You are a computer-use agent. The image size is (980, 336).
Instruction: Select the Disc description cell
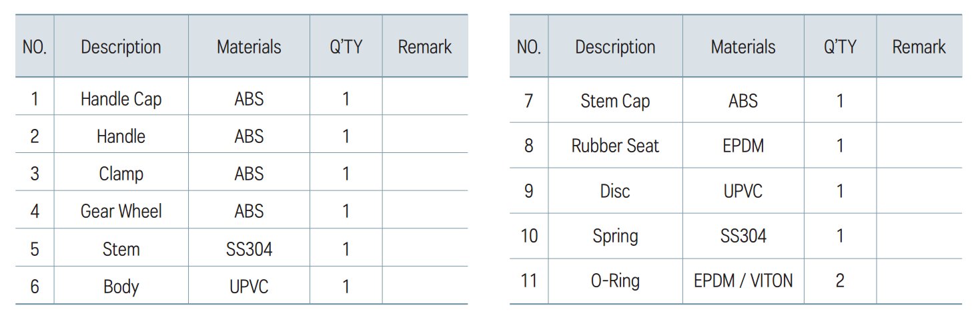[615, 191]
